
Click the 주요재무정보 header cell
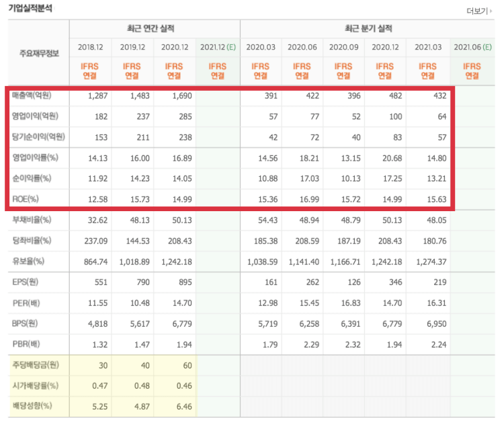point(39,53)
